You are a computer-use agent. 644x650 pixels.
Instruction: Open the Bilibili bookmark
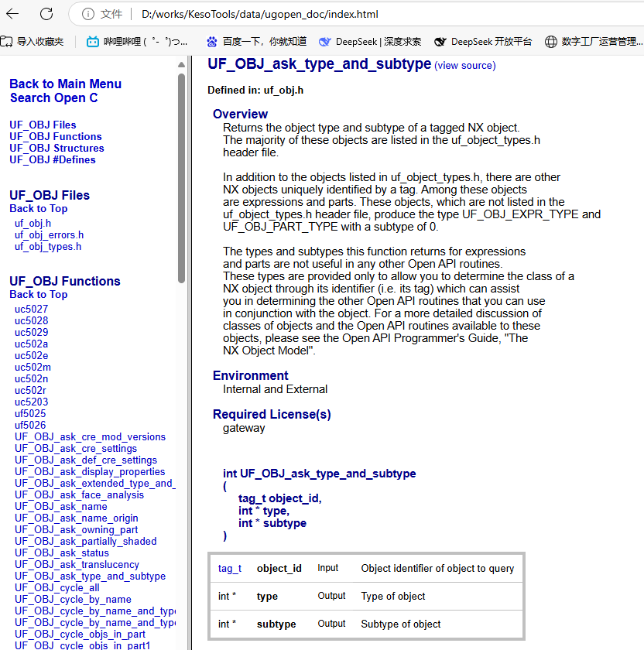click(137, 42)
